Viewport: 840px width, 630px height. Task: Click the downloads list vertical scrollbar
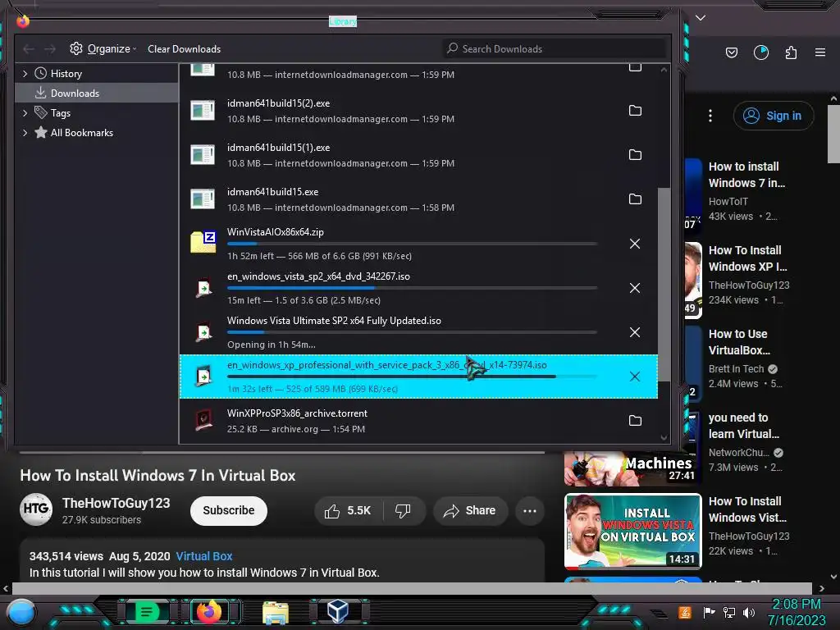click(x=664, y=285)
